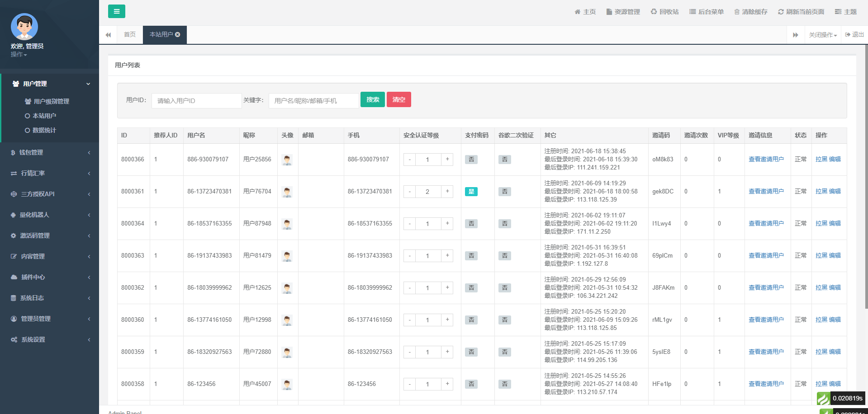Open the 关闭操作 dropdown menu

[821, 35]
